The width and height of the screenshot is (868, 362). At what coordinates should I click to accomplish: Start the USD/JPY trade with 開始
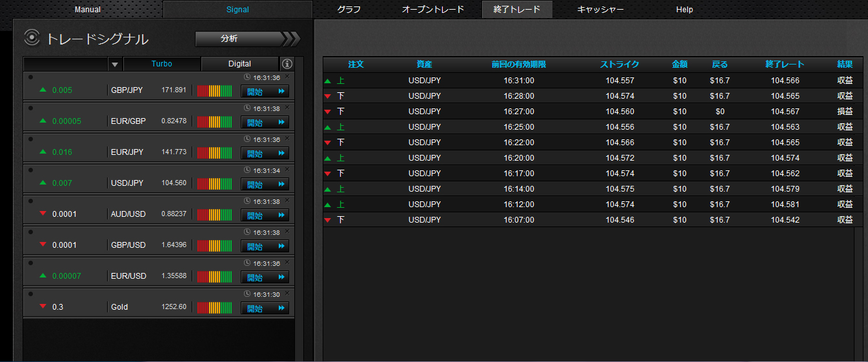(265, 184)
